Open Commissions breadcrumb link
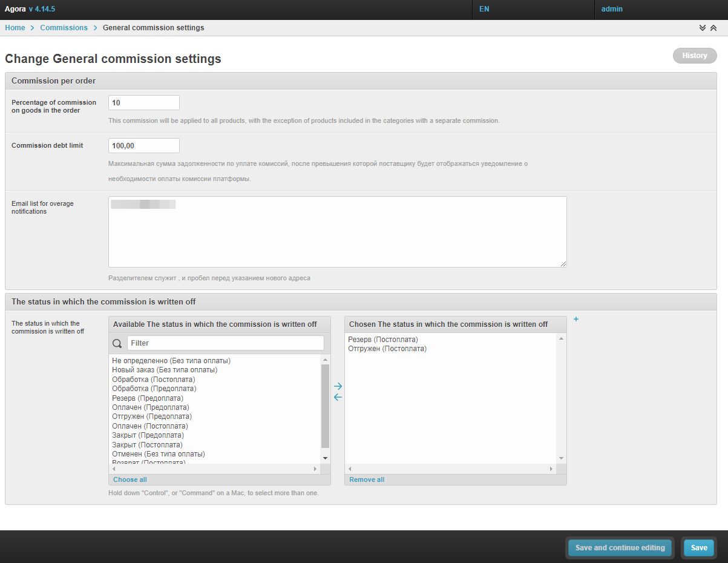Viewport: 728px width, 563px height. click(64, 28)
